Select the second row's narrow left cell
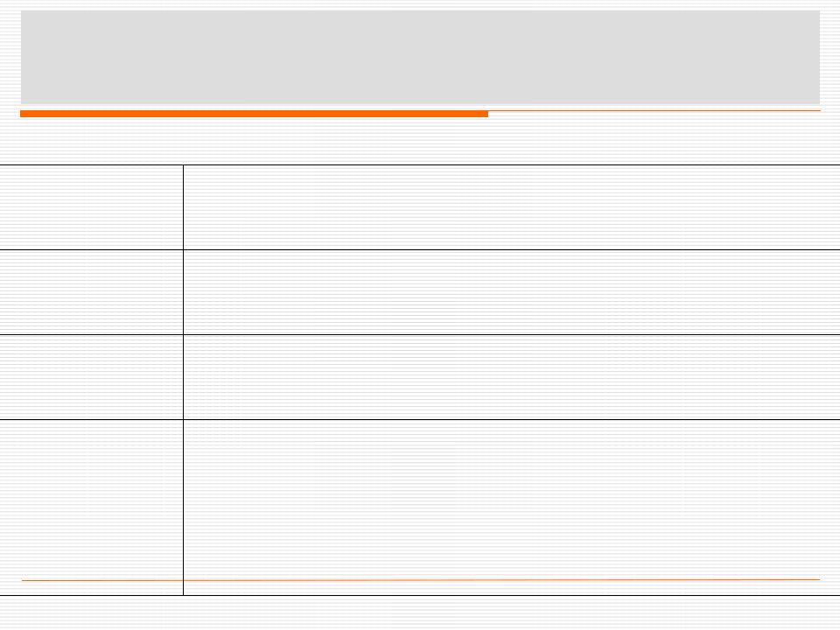 tap(91, 292)
